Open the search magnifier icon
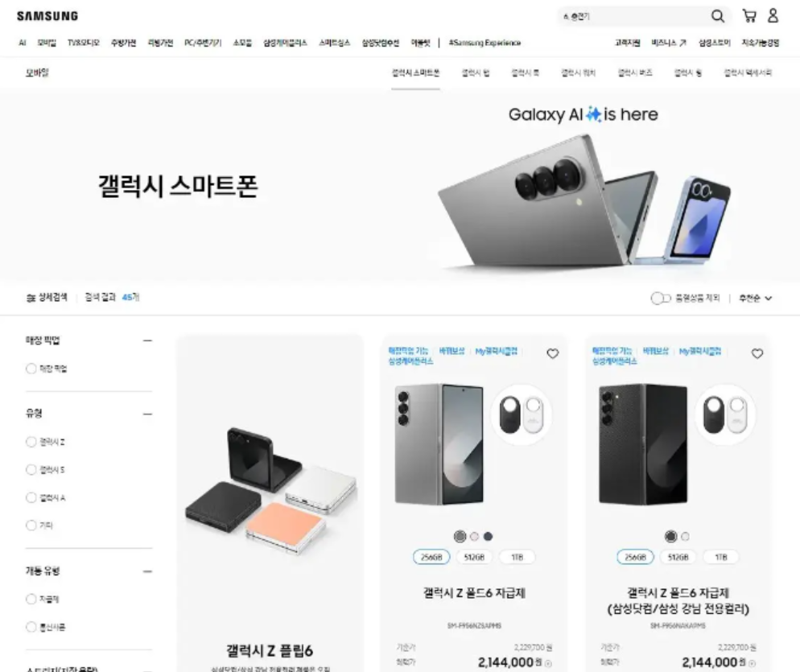Image resolution: width=800 pixels, height=672 pixels. (x=717, y=16)
